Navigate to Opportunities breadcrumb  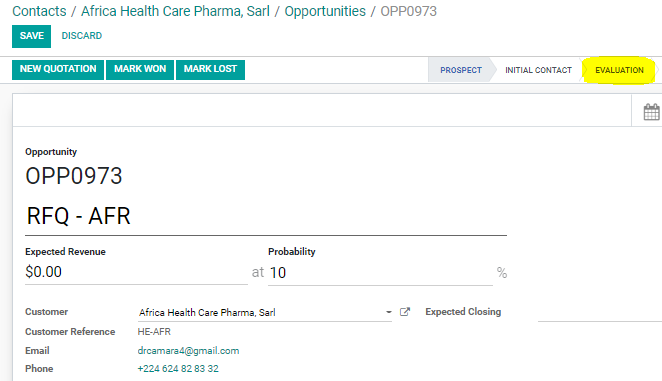[325, 11]
